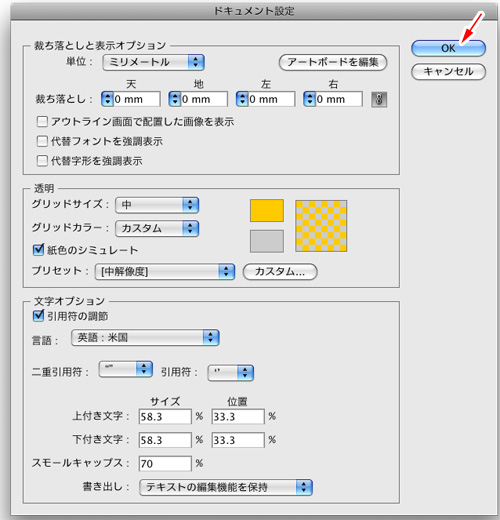Screen dimensions: 500x520
Task: Click the 地 bleed stepper arrows
Action: (175, 99)
